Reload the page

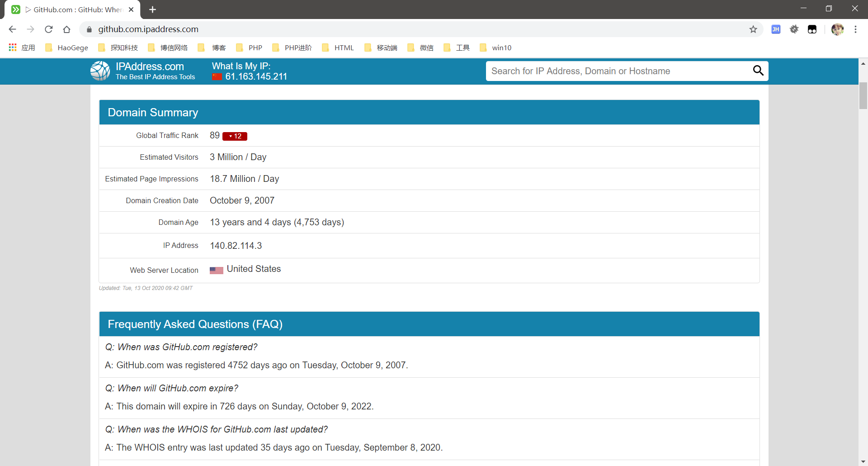pos(49,29)
